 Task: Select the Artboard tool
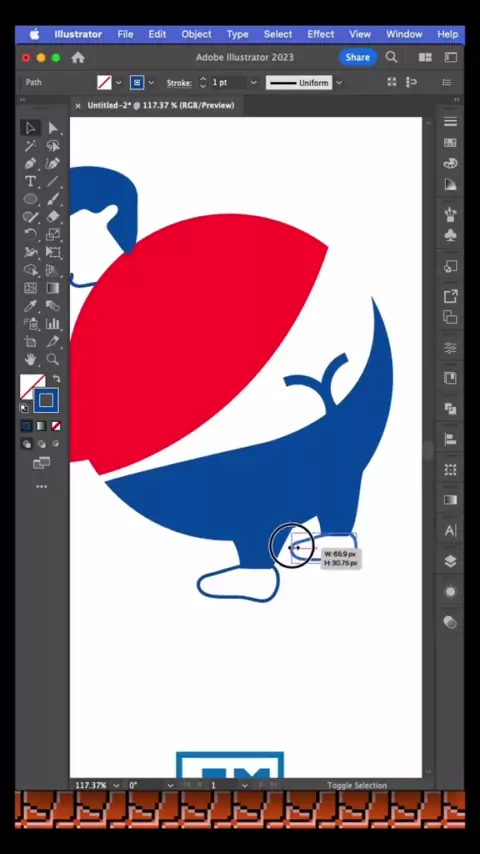[31, 341]
